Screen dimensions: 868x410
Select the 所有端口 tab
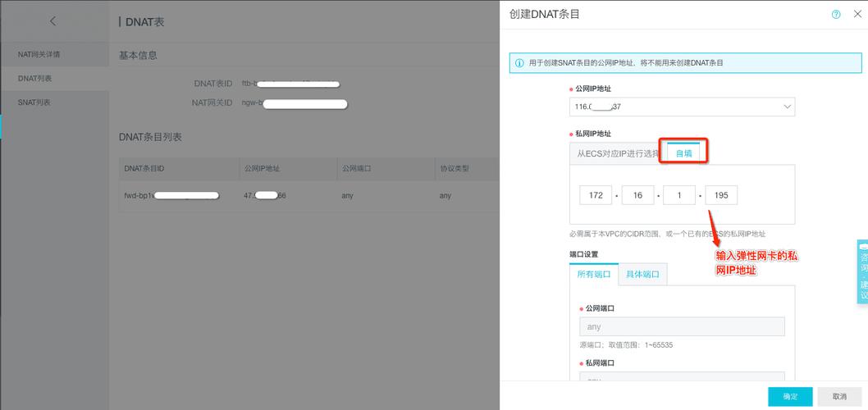(594, 275)
